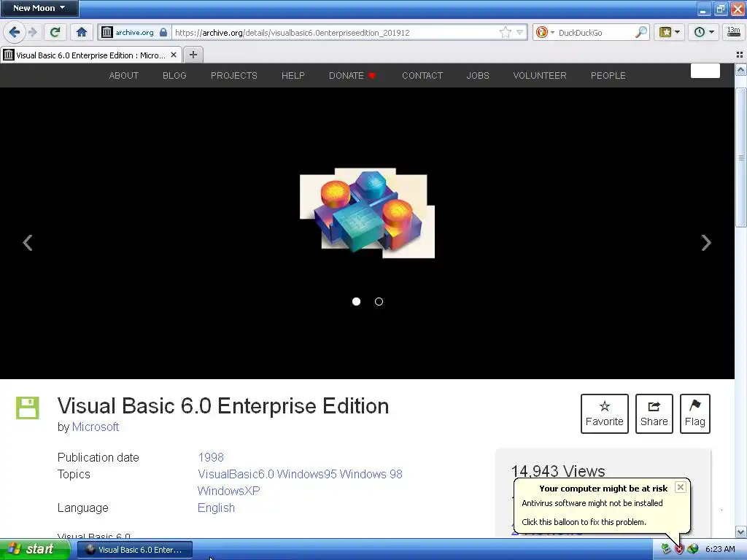Open the BLOG menu item
Screen dimensions: 747x560
[x=174, y=75]
